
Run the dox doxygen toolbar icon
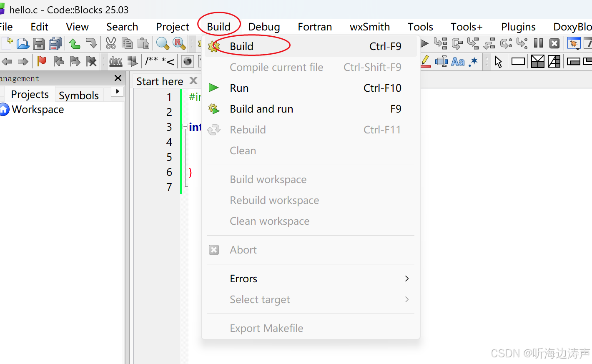tap(115, 61)
